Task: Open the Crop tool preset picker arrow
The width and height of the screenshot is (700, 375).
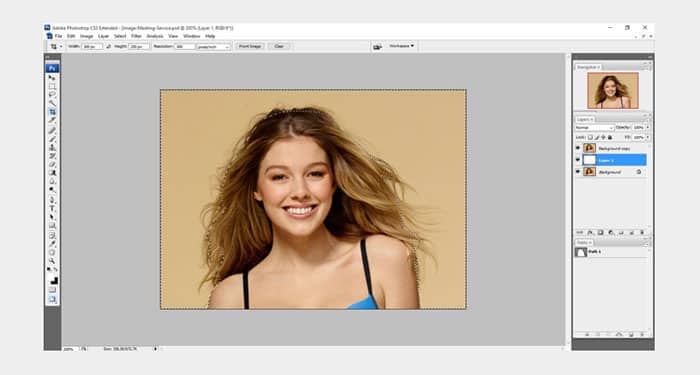Action: click(x=61, y=46)
